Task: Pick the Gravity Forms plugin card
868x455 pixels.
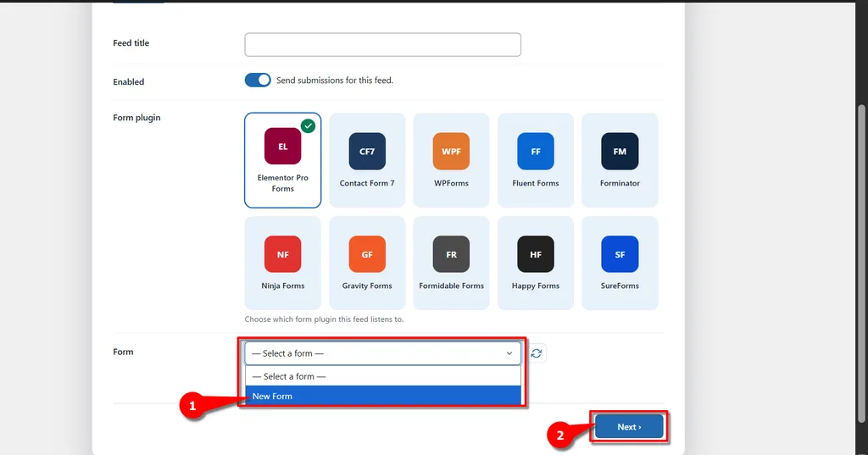Action: coord(367,263)
